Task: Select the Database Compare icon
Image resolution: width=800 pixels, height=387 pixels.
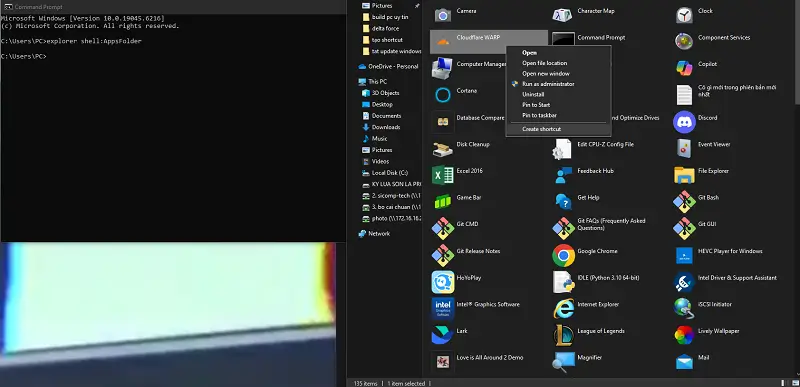Action: click(442, 122)
